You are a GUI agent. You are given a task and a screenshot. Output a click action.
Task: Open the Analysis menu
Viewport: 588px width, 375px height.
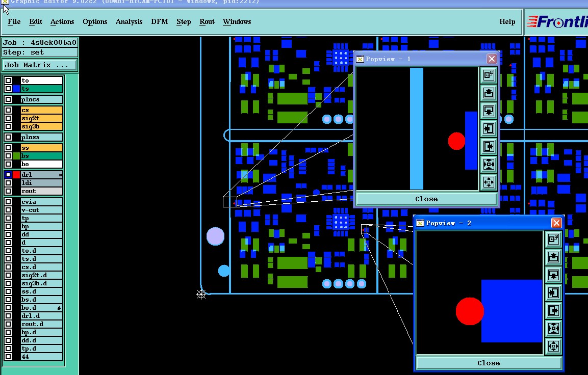129,22
